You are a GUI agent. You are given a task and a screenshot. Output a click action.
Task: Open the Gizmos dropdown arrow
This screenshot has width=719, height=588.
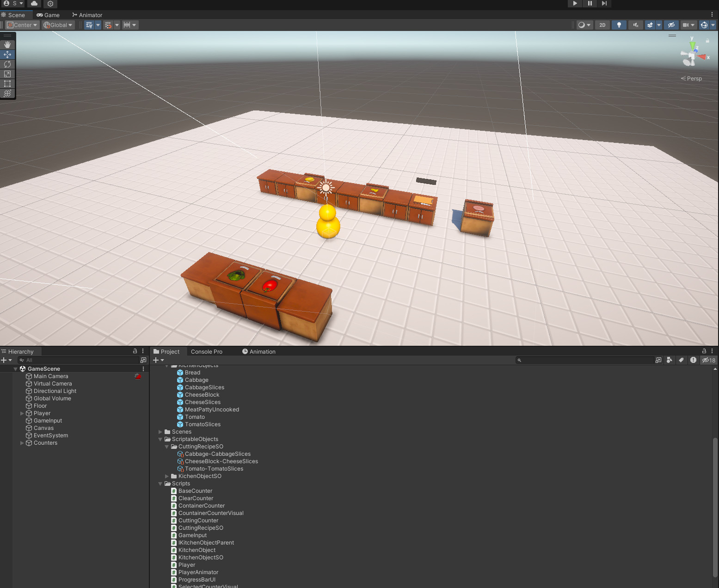[713, 25]
